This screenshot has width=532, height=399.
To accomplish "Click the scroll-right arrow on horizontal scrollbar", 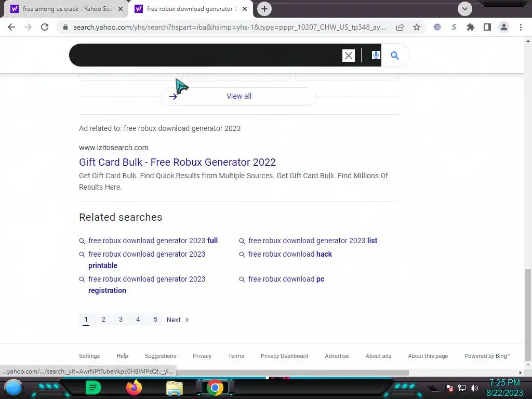I will point(521,373).
